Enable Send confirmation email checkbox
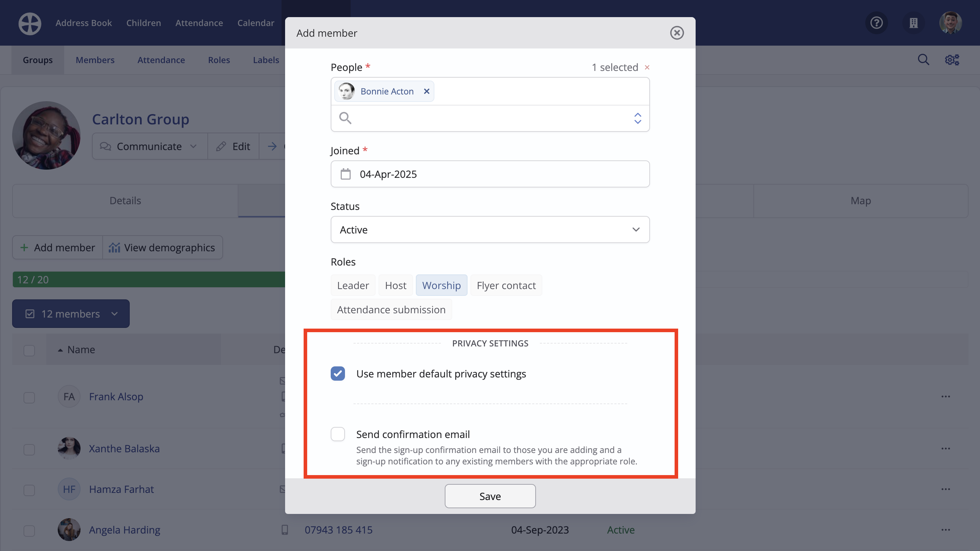The width and height of the screenshot is (980, 551). [337, 434]
